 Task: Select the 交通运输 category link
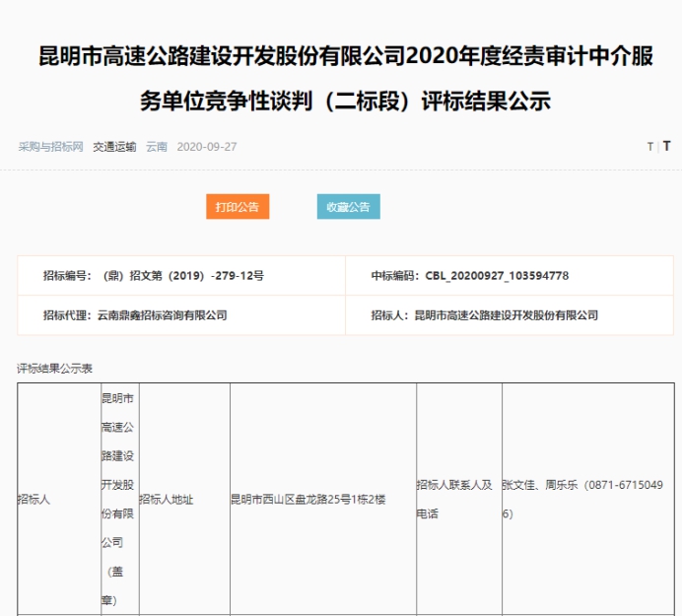pyautogui.click(x=114, y=147)
